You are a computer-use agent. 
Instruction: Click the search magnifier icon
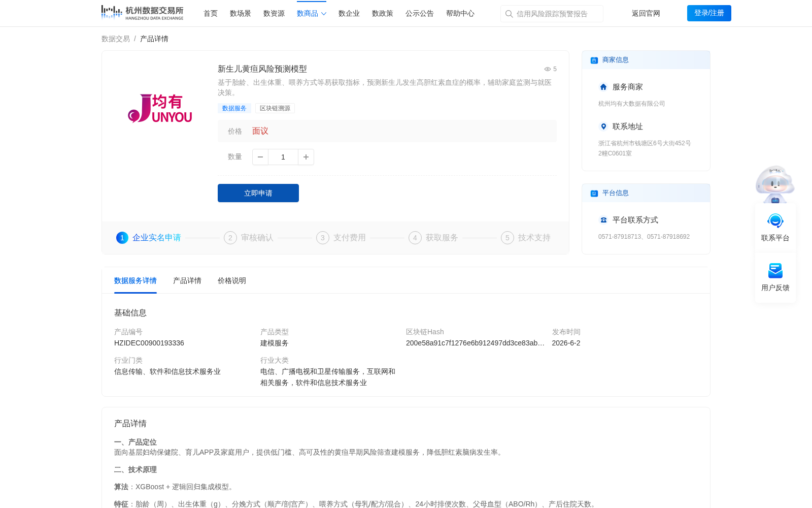click(509, 14)
